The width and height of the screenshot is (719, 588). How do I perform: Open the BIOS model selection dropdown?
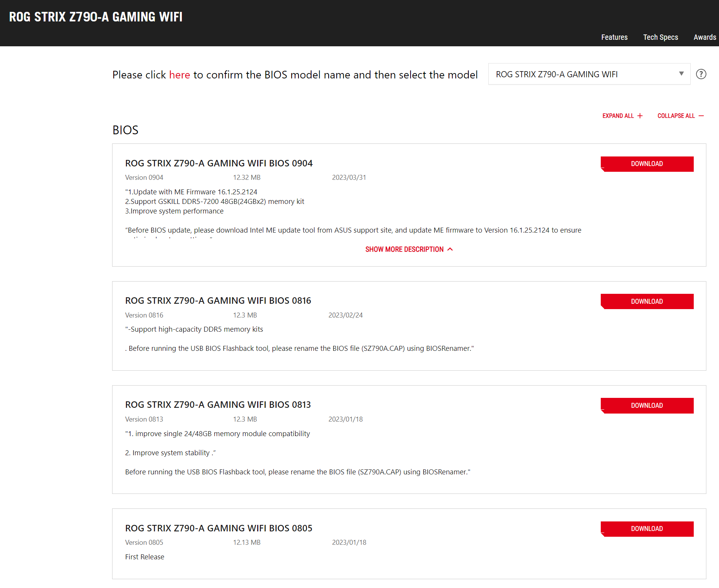click(x=589, y=74)
